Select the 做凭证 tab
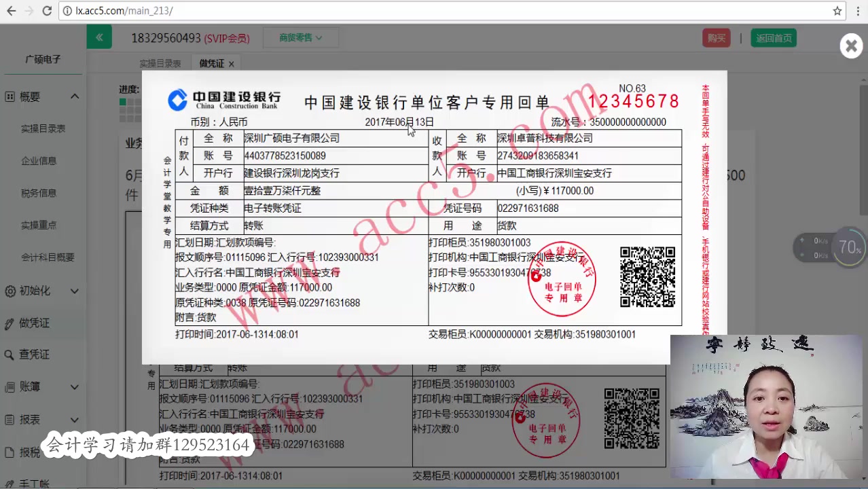Viewport: 868px width, 489px height. tap(211, 62)
